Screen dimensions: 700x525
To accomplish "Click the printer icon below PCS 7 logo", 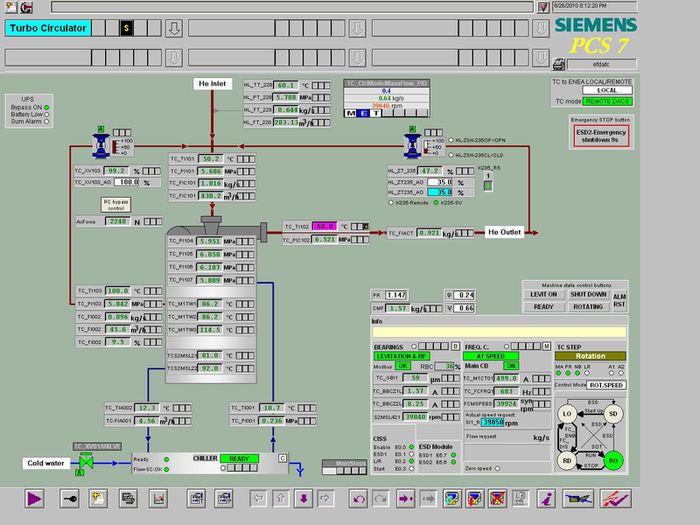I will 558,65.
